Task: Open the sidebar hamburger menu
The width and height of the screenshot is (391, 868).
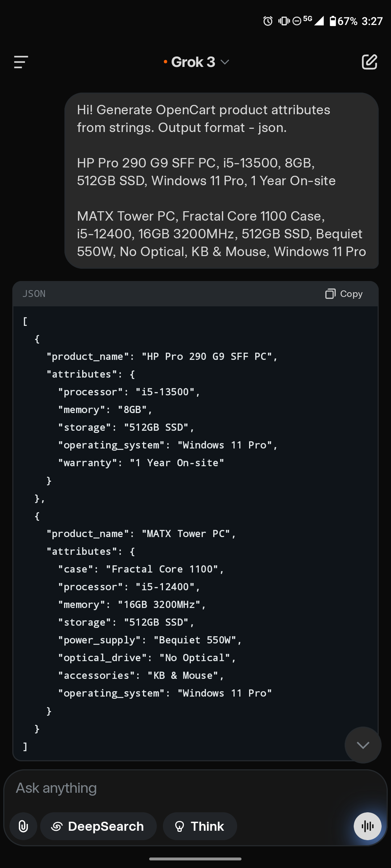Action: (21, 62)
